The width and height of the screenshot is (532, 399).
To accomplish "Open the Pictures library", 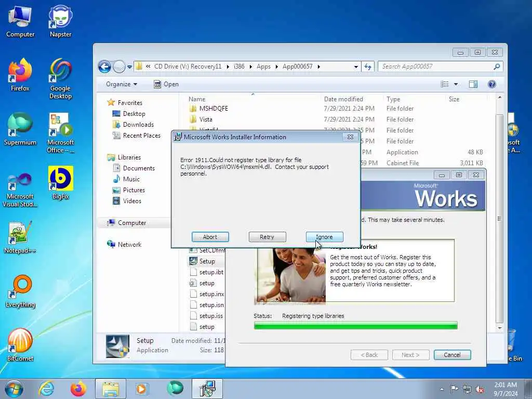I will (x=134, y=190).
